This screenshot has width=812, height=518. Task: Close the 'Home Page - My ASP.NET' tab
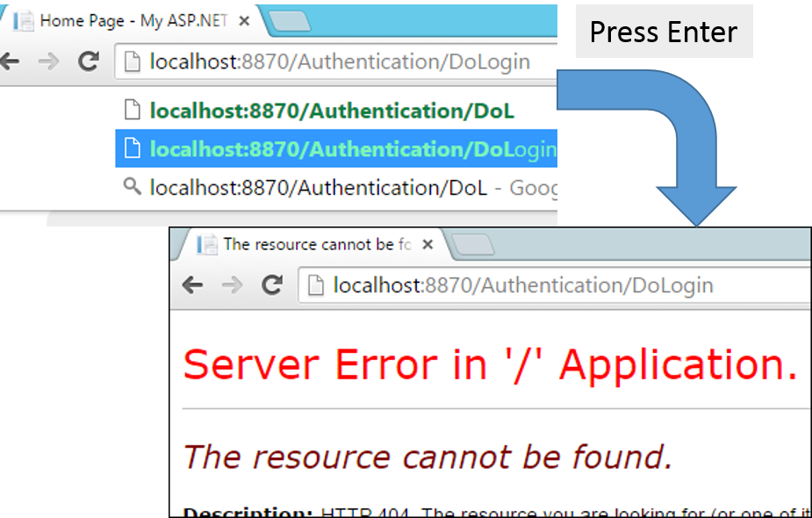point(244,21)
